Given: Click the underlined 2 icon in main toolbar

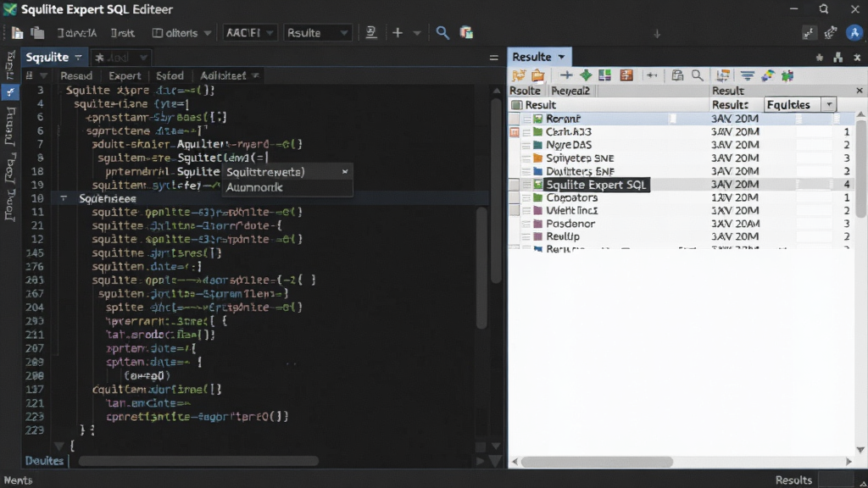Looking at the screenshot, I should point(371,33).
